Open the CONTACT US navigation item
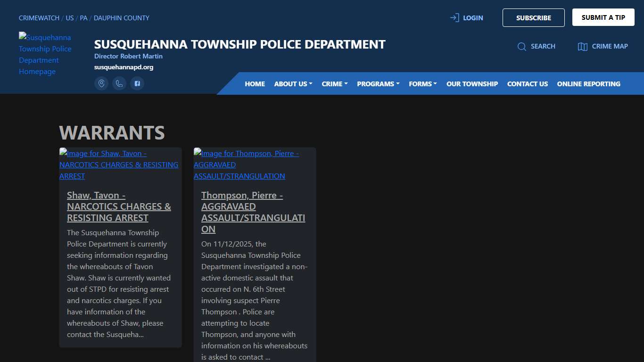This screenshot has width=644, height=362. click(528, 83)
